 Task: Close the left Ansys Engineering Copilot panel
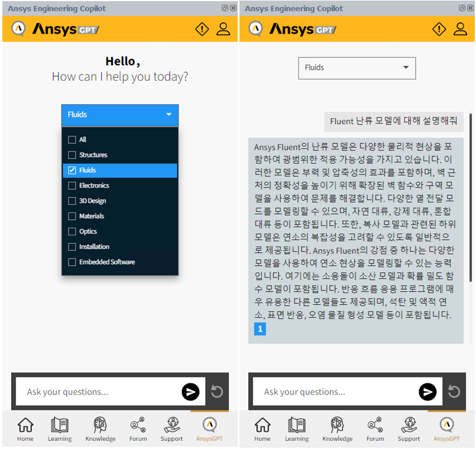(233, 8)
